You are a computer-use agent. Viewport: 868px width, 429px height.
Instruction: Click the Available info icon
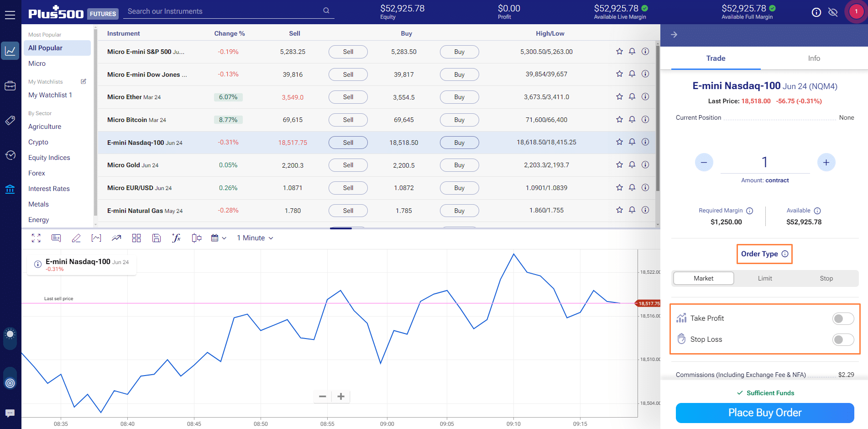[x=817, y=211]
